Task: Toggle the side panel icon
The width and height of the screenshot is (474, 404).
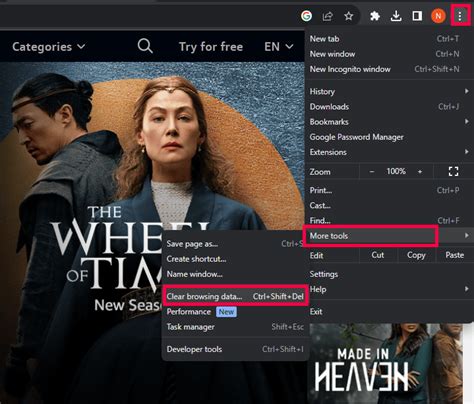Action: click(417, 16)
